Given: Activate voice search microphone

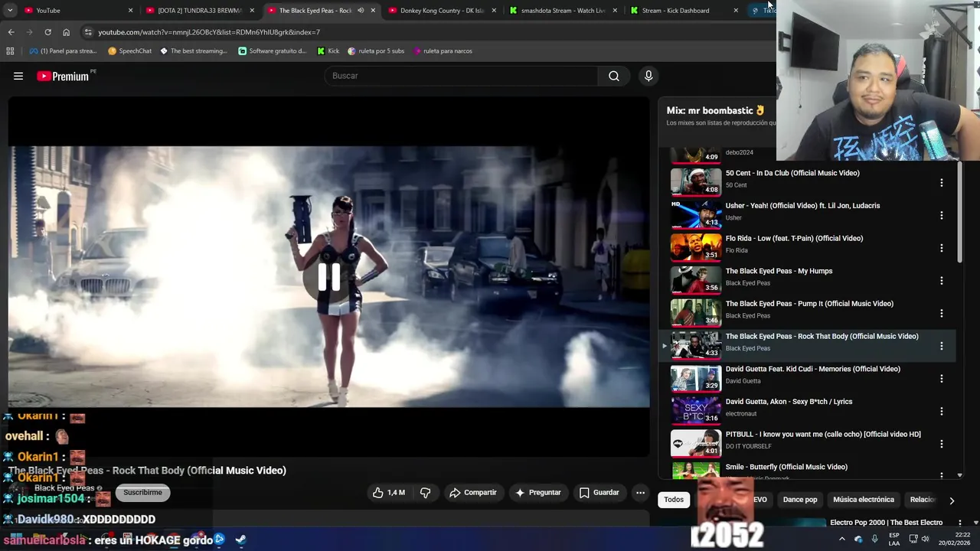Looking at the screenshot, I should point(648,76).
